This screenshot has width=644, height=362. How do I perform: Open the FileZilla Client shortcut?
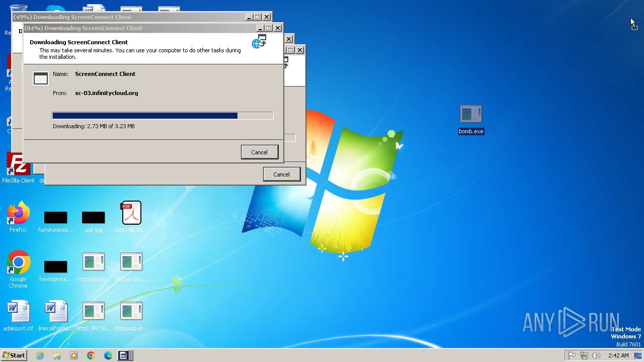point(18,168)
